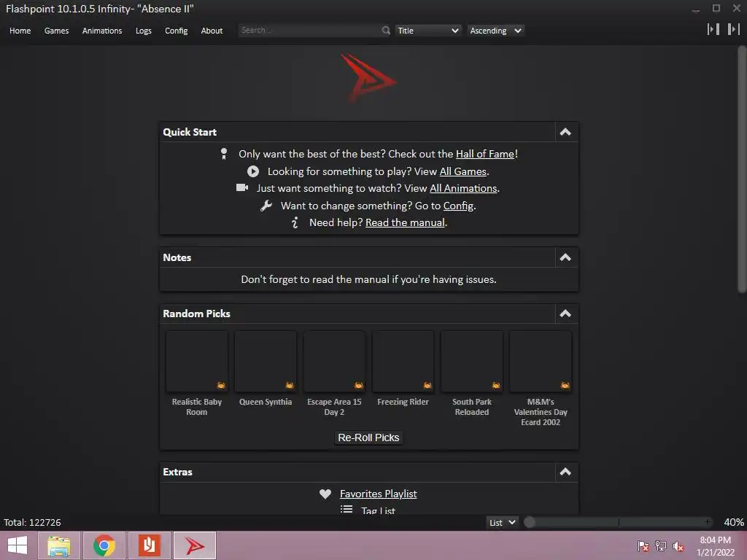Open the Favorites Playlist link
The image size is (747, 560).
tap(379, 494)
